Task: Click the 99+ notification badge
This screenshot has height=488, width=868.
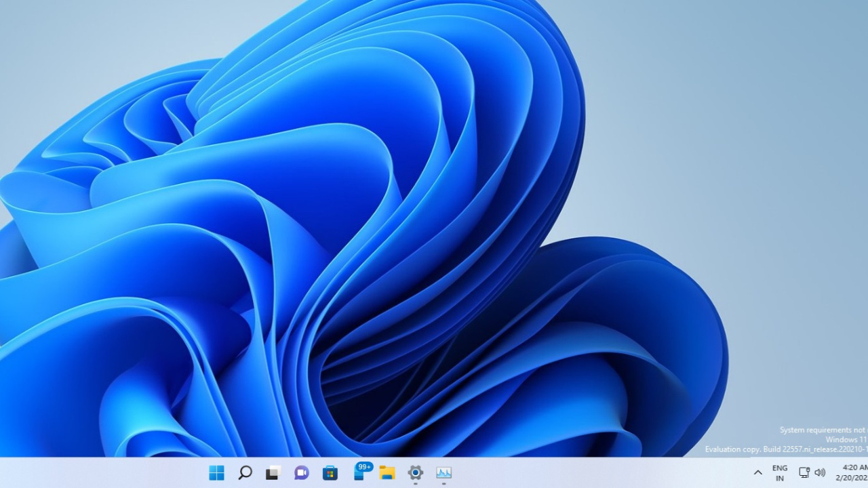Action: tap(365, 466)
